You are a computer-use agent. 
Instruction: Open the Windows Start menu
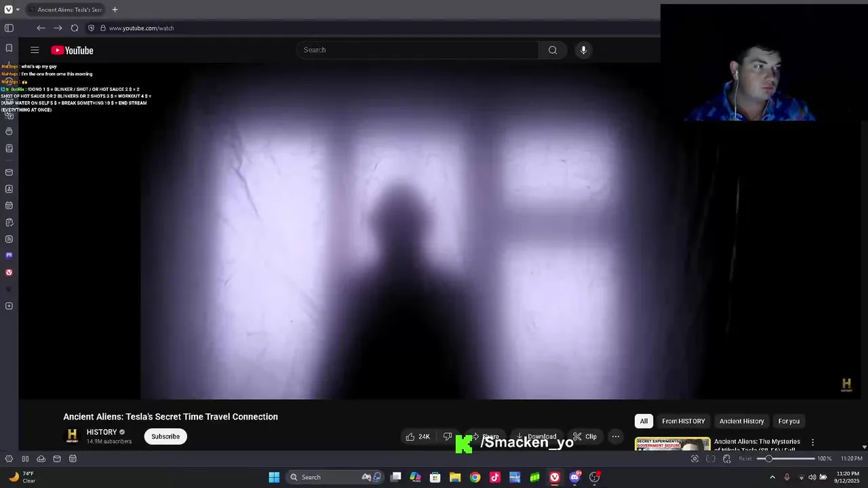click(x=274, y=477)
